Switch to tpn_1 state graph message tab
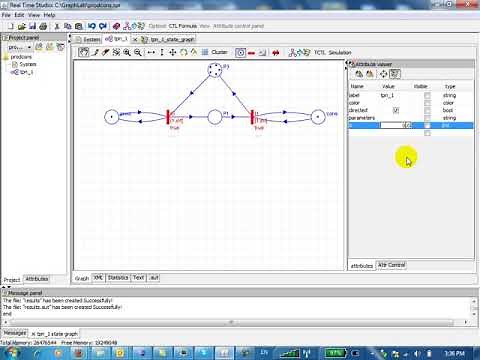This screenshot has height=360, width=480. click(55, 334)
